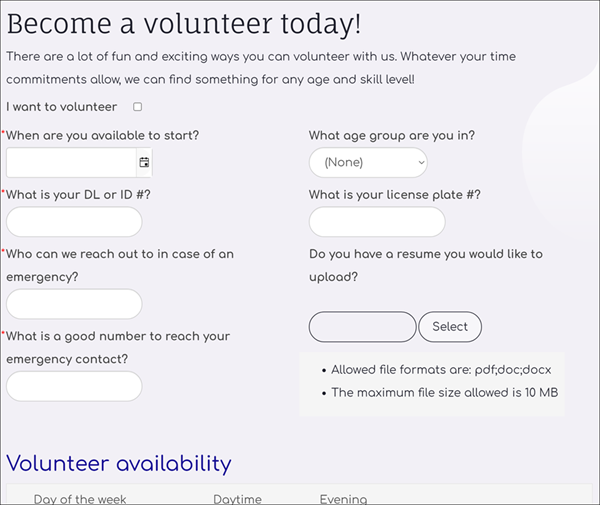Click the 'Day of the week' column header
Screen dimensions: 600x505
tap(80, 499)
